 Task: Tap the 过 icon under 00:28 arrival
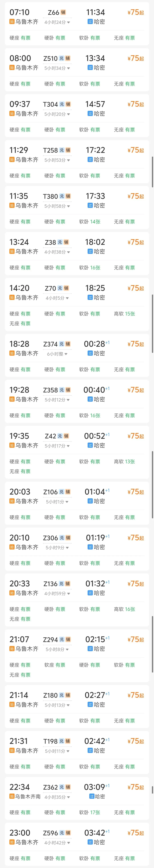pos(90,353)
